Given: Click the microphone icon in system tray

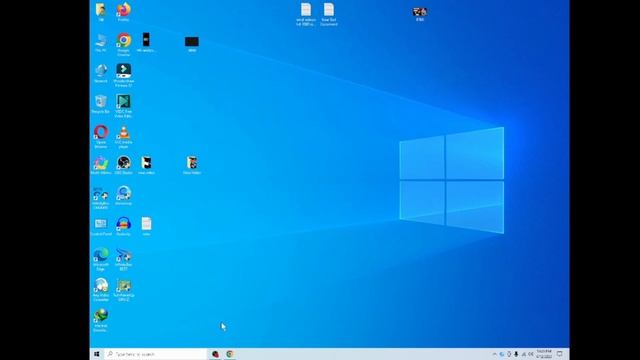Looking at the screenshot, I should click(516, 354).
